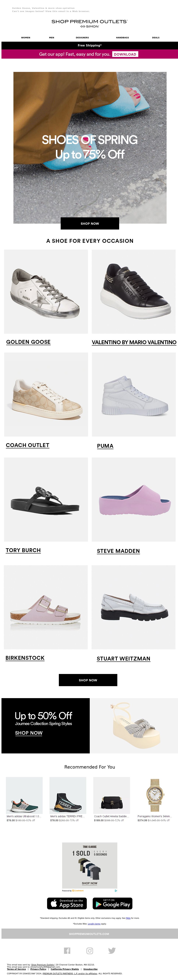
Task: Visit SHOPPREMIUMOUTLETS.COM gray bar link
Action: (x=90, y=933)
